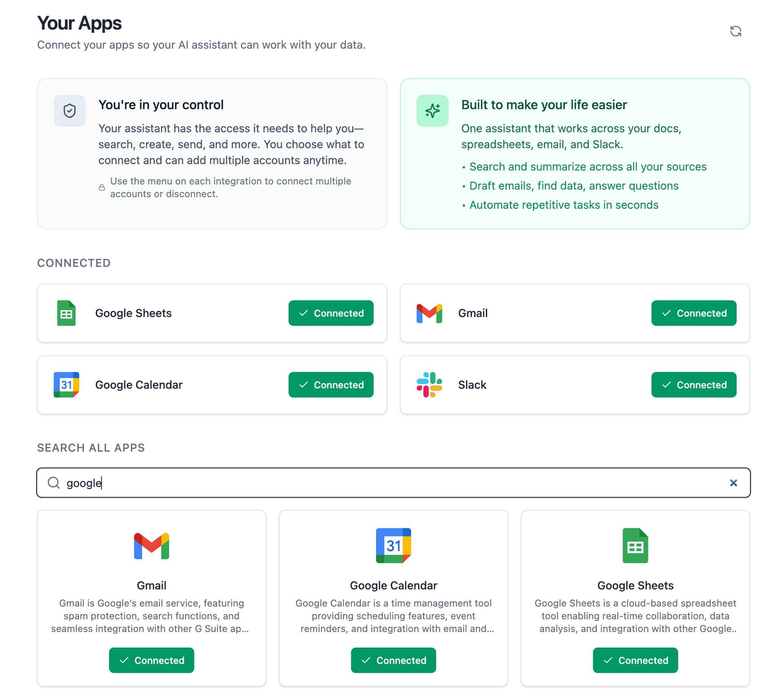Click the Connected button for Slack
Viewport: 784px width, 697px height.
(693, 384)
